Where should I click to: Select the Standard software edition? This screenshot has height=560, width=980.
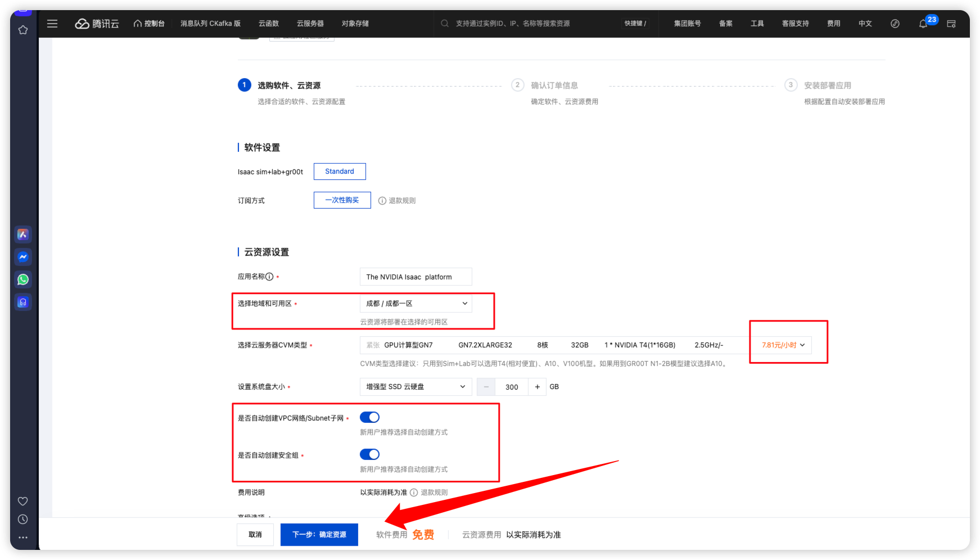click(x=340, y=171)
